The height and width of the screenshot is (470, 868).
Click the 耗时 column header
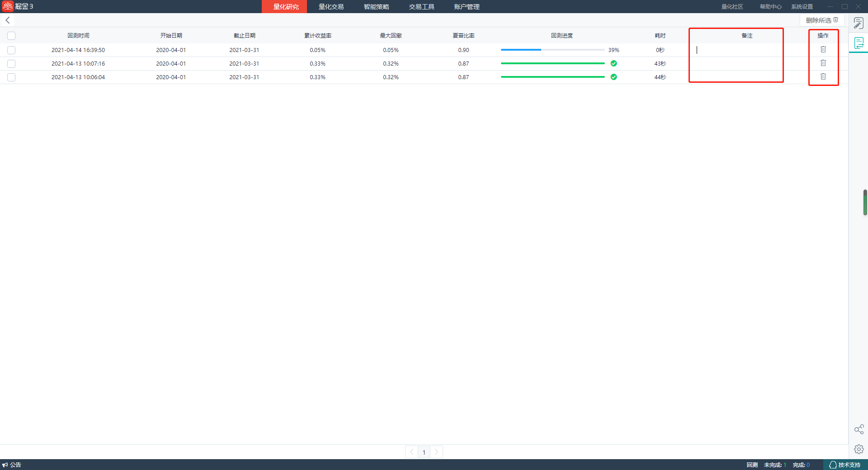click(x=660, y=36)
